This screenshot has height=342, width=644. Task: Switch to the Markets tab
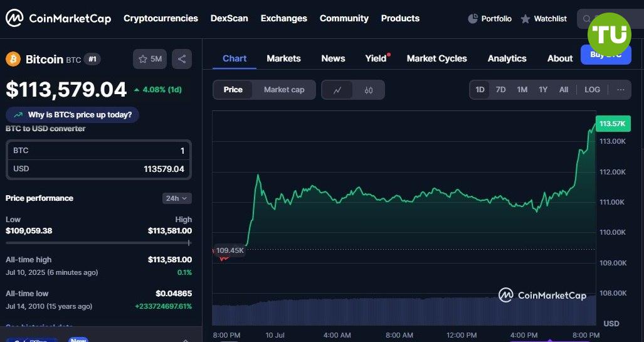point(284,58)
